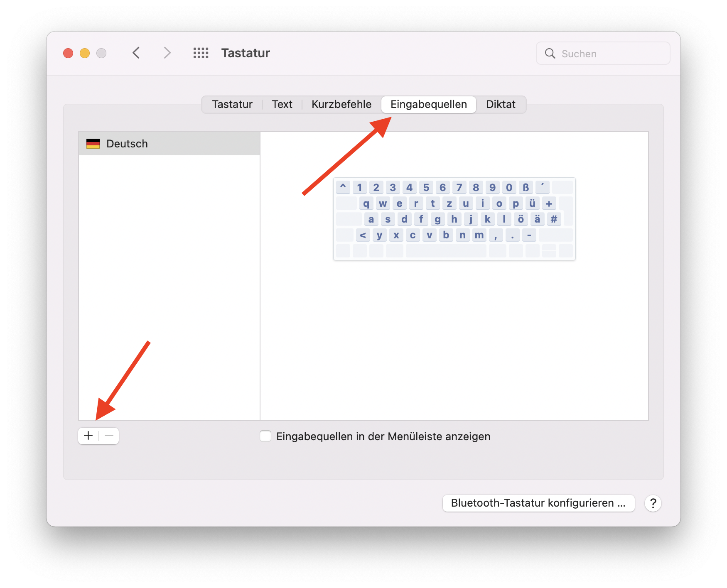Viewport: 727px width, 588px height.
Task: Minimize window with the yellow button
Action: 85,53
